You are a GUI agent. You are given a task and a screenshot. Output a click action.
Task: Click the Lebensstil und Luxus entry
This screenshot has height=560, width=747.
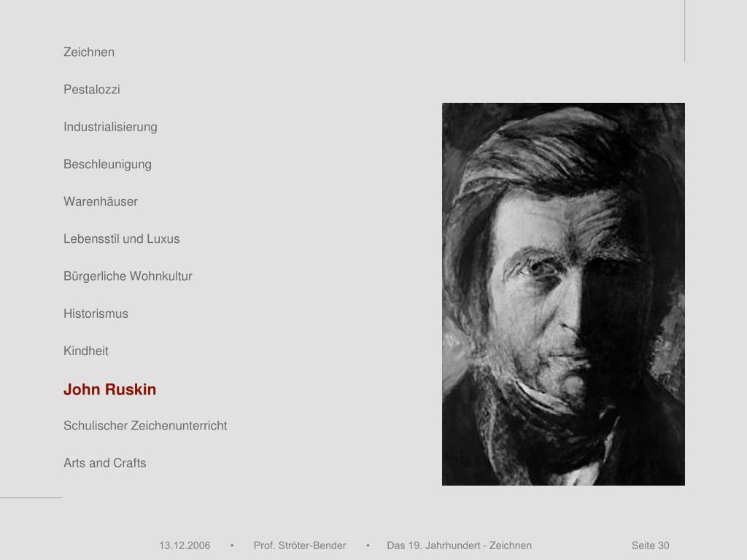(x=122, y=238)
